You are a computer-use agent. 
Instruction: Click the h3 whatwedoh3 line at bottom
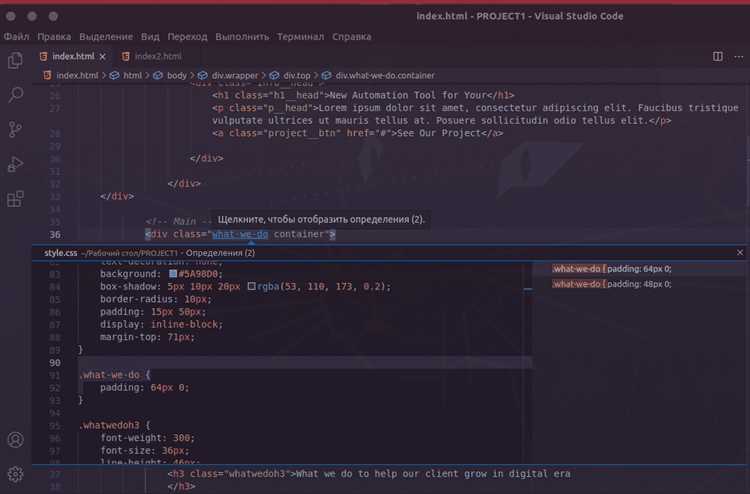point(369,473)
